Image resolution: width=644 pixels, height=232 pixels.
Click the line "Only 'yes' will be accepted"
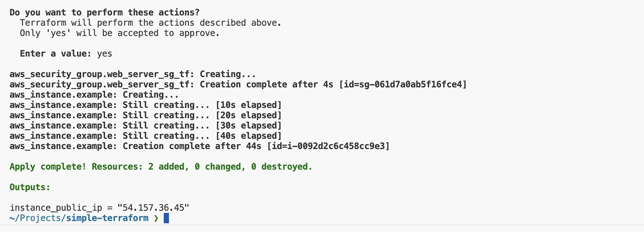point(120,33)
